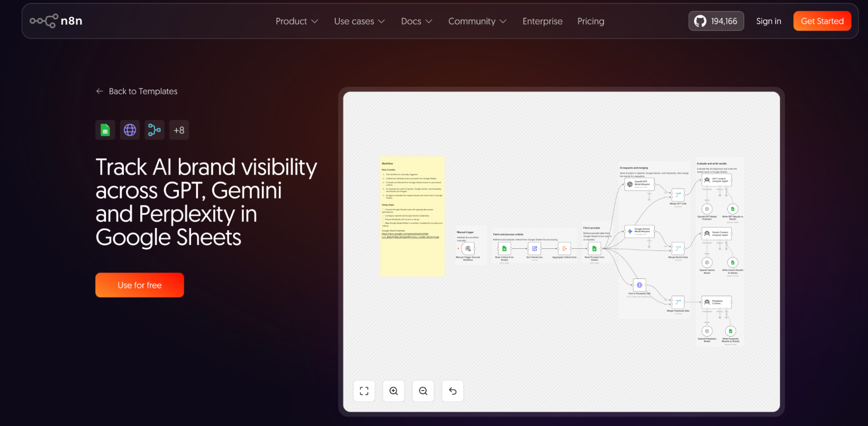The height and width of the screenshot is (426, 868).
Task: Click the Google Sheets integration icon
Action: click(x=105, y=130)
